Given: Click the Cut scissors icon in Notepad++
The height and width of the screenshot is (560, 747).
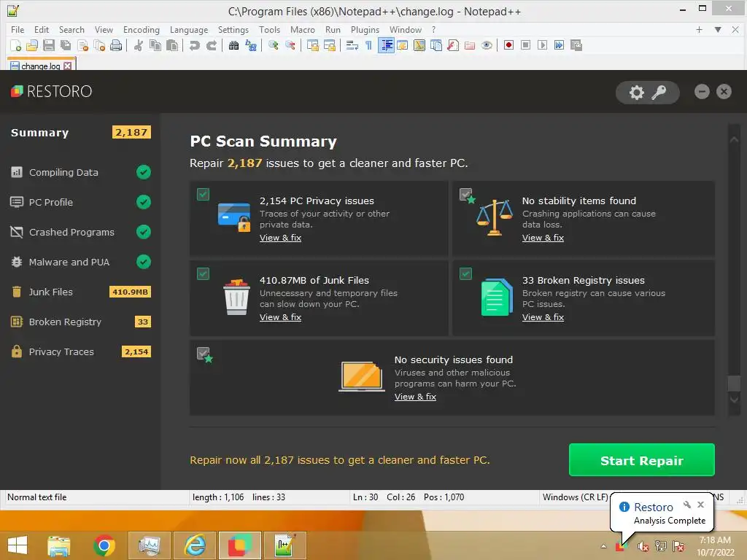Looking at the screenshot, I should pos(138,45).
